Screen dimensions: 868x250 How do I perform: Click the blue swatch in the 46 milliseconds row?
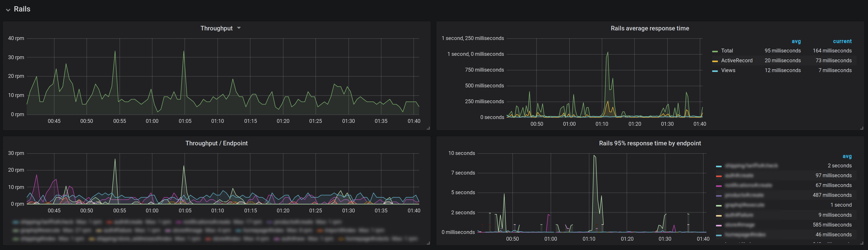719,235
